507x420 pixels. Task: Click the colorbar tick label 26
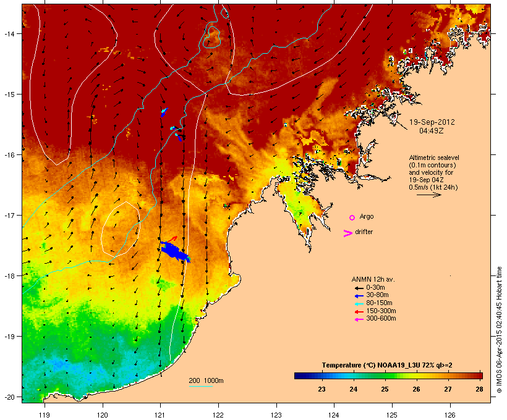(x=416, y=389)
